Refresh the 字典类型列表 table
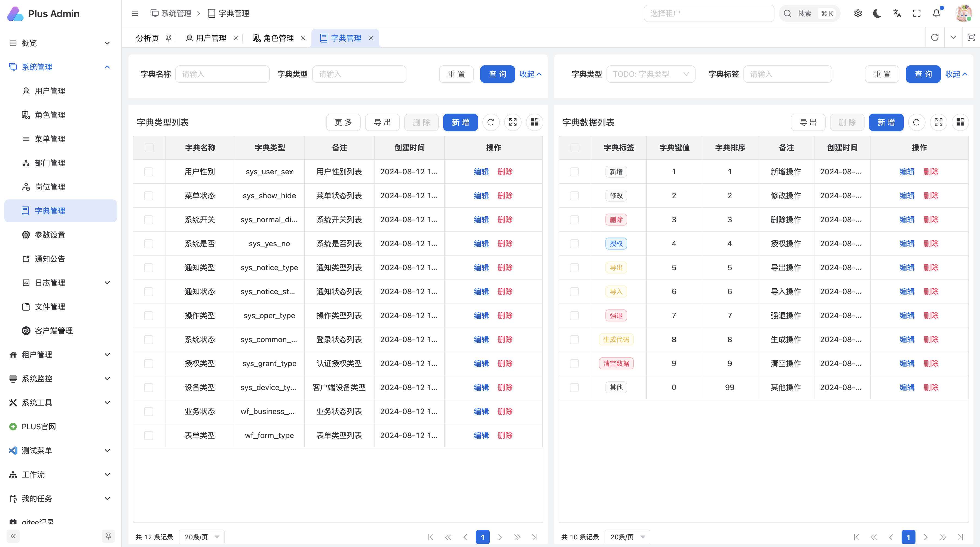980x547 pixels. point(490,122)
